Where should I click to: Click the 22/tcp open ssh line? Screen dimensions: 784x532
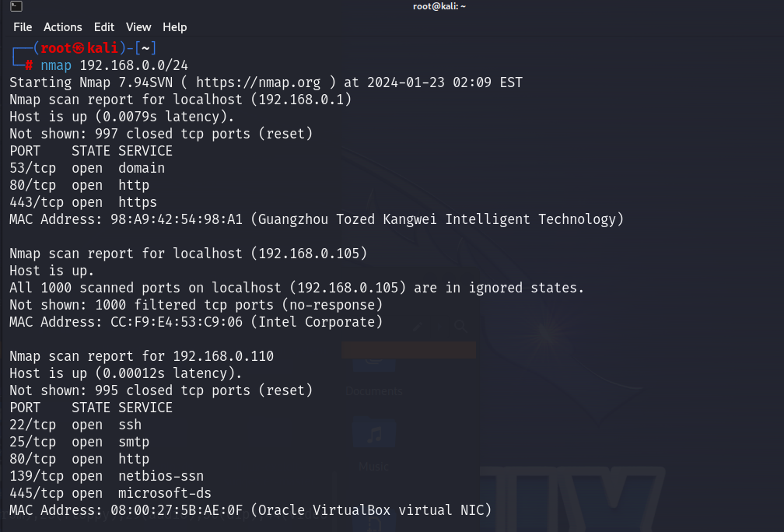pos(75,425)
